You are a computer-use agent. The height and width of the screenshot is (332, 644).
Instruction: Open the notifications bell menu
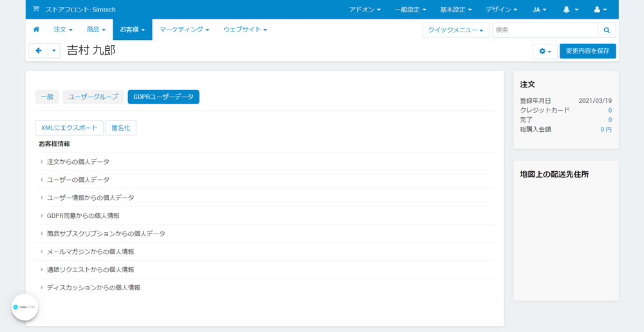point(571,10)
